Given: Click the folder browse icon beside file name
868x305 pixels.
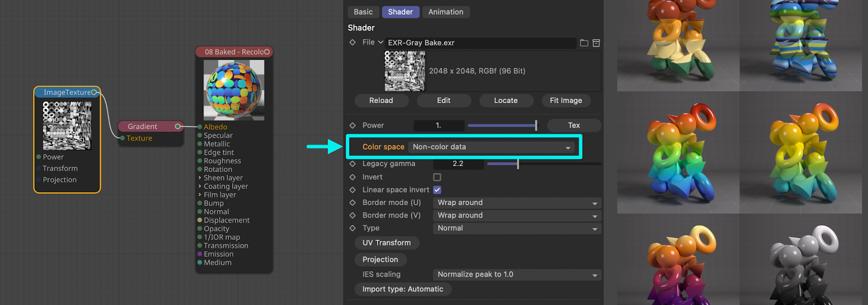Looking at the screenshot, I should pos(584,43).
